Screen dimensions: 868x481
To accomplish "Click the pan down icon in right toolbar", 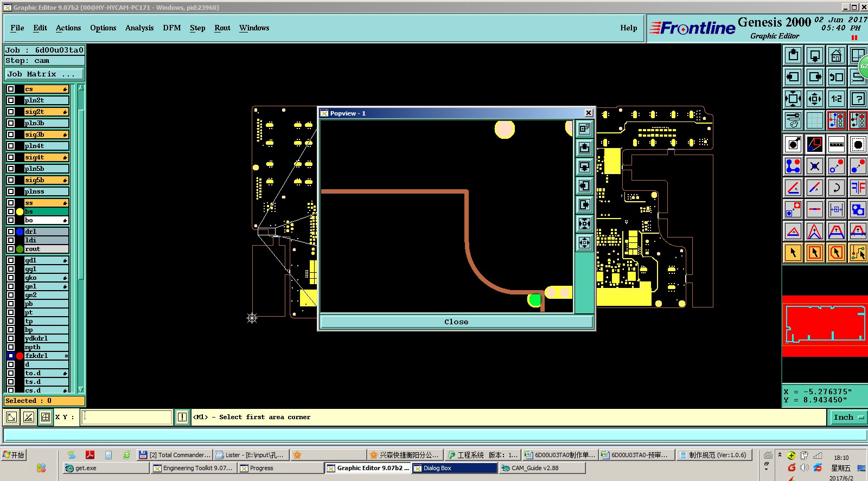I will 815,55.
